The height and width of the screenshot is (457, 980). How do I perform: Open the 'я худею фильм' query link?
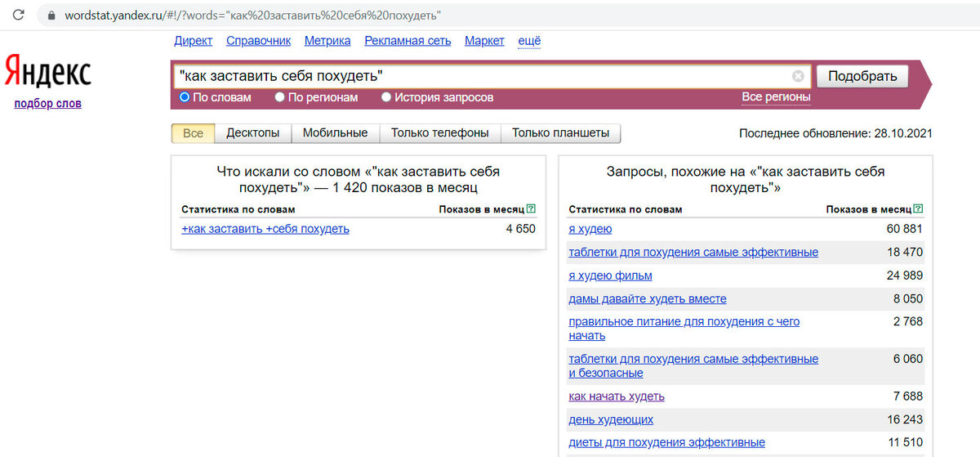coord(610,276)
